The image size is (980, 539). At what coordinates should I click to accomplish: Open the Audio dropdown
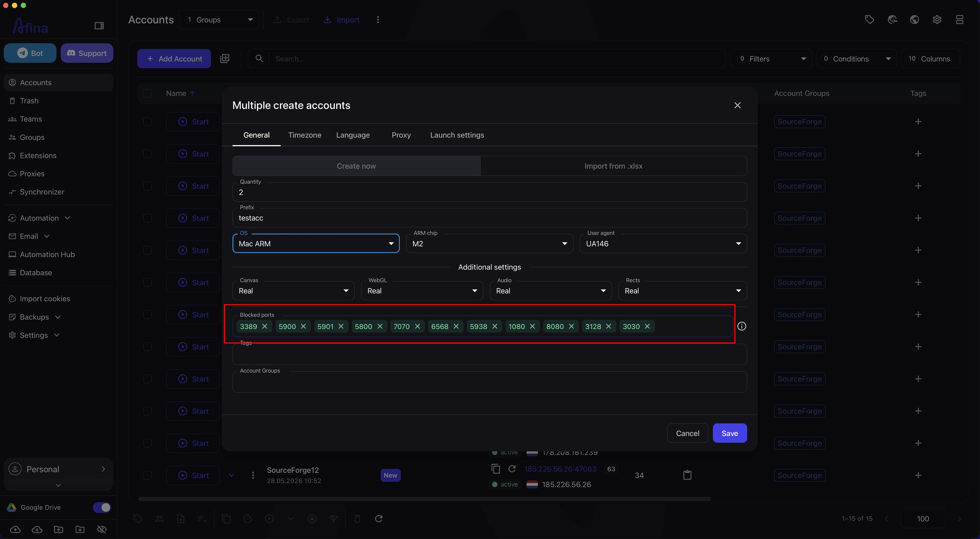click(x=550, y=291)
